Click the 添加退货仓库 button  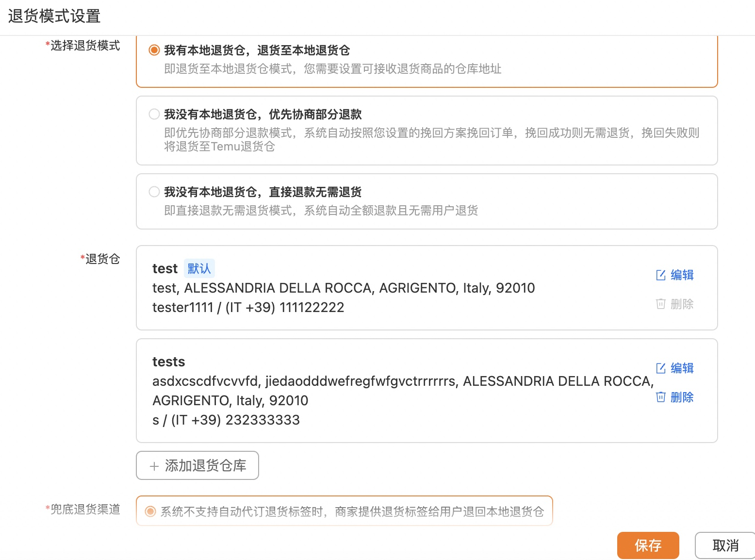tap(197, 465)
